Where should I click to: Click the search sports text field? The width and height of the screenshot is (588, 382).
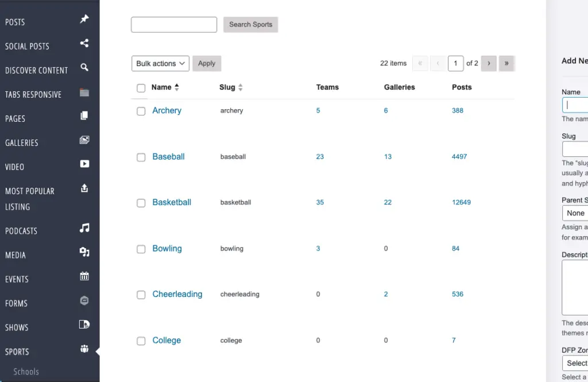174,25
